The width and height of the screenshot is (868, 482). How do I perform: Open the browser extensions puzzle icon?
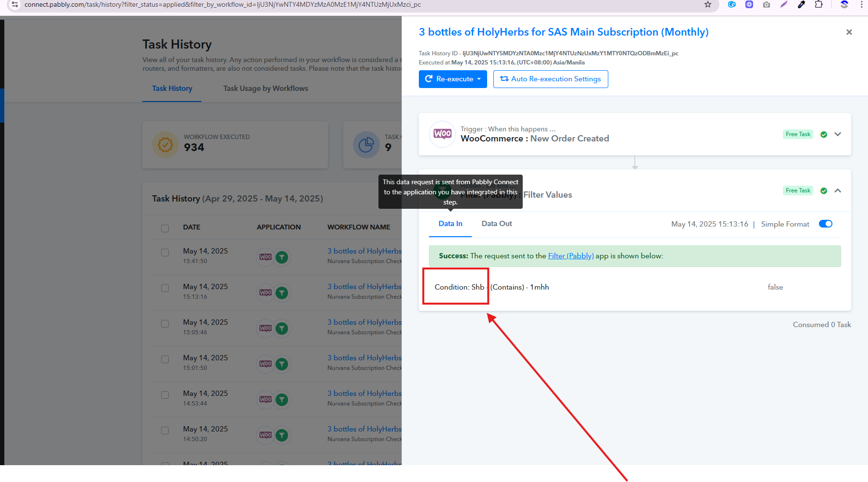tap(818, 5)
